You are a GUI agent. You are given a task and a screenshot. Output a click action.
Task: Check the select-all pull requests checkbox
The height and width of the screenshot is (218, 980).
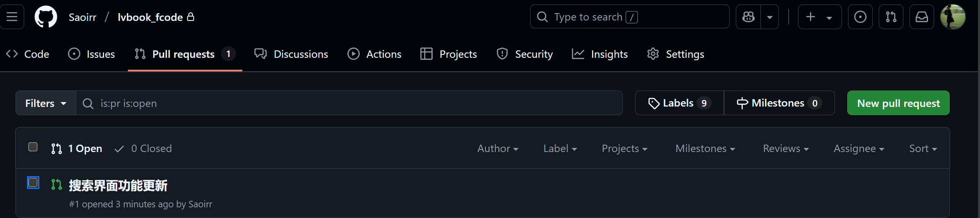33,147
